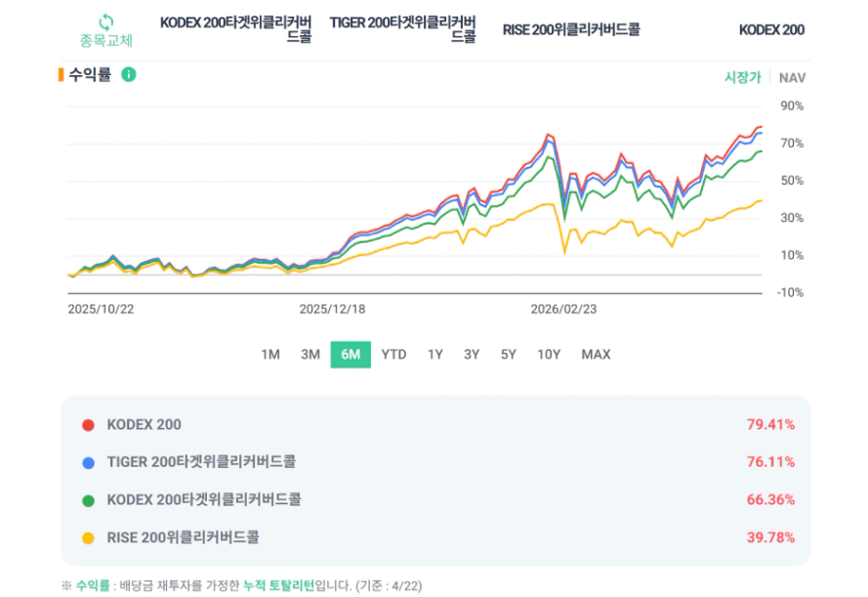Image resolution: width=868 pixels, height=597 pixels.
Task: Click the 50% y-axis label
Action: [792, 181]
